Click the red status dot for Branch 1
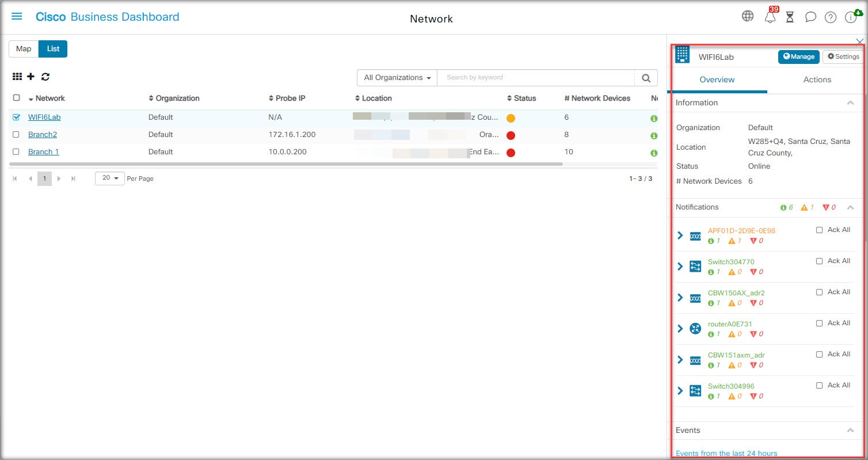The width and height of the screenshot is (868, 460). [x=511, y=153]
